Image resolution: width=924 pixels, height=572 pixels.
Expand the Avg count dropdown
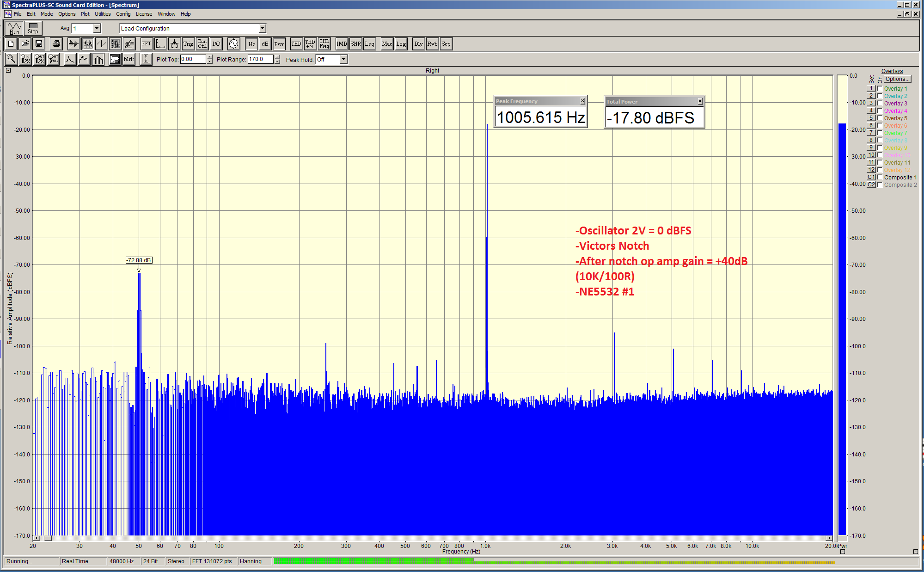tap(97, 29)
